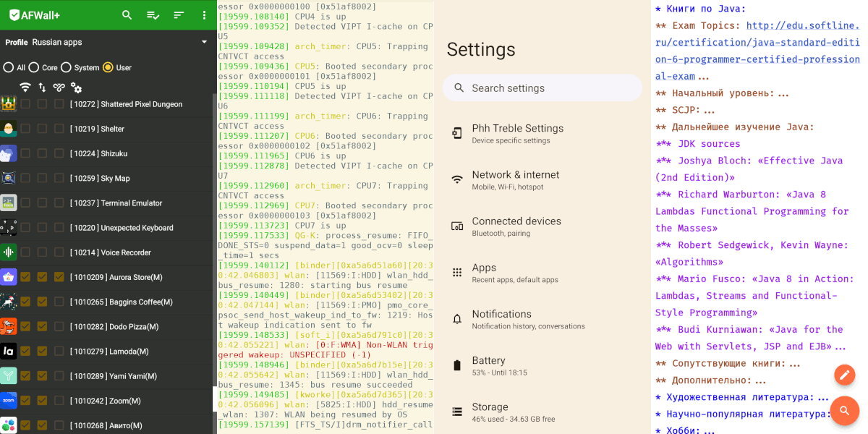Click the Voice Recorder app icon
This screenshot has width=868, height=434.
pos(8,252)
